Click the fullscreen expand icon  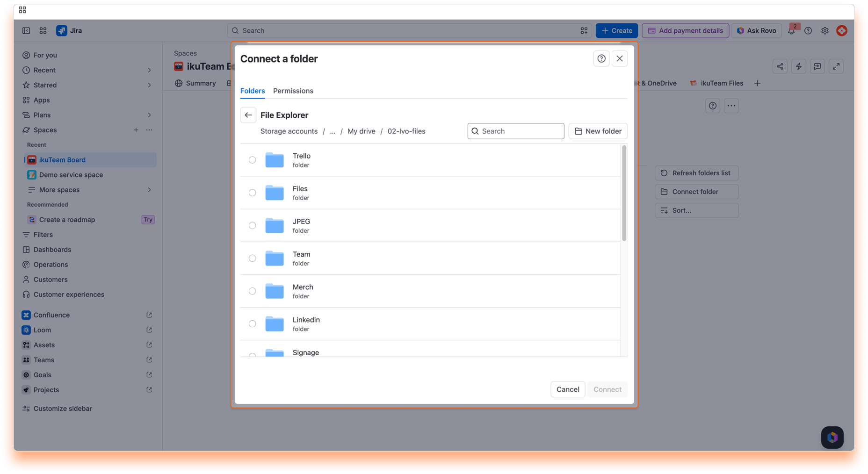(x=836, y=66)
